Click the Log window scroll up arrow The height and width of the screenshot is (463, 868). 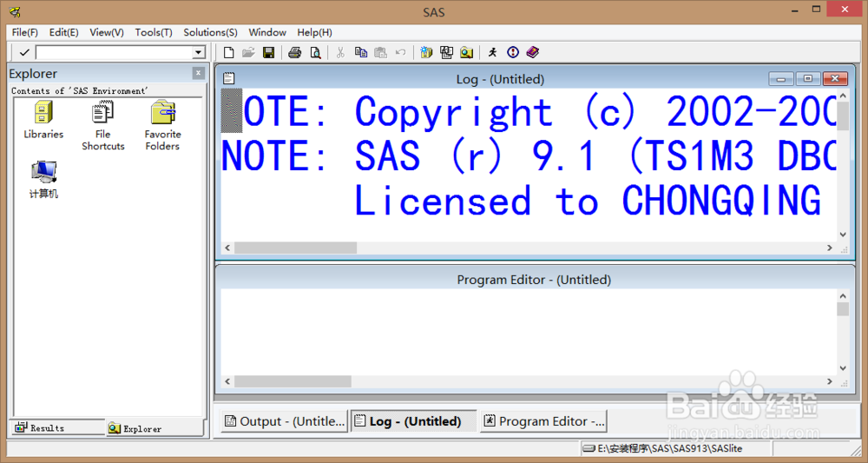pos(843,96)
